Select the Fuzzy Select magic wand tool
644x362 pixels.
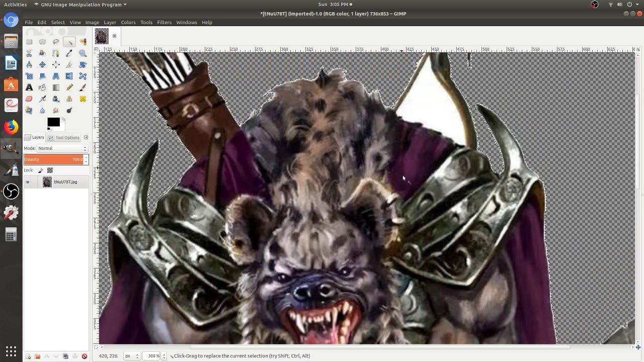[x=69, y=42]
